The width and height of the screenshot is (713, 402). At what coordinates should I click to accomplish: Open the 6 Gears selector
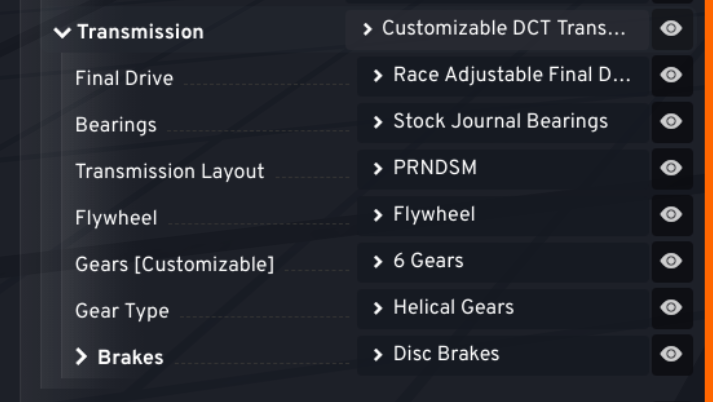coord(503,261)
